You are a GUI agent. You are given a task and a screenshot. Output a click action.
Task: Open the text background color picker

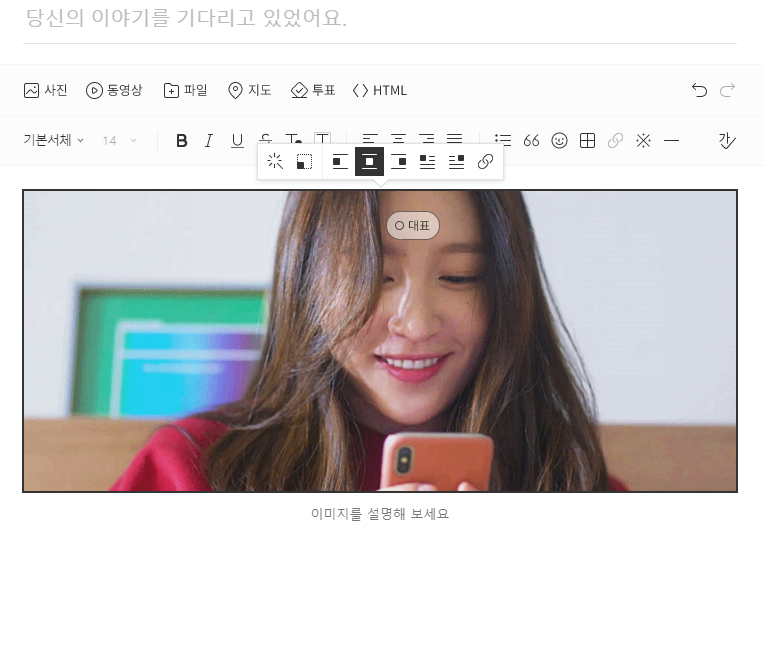[322, 138]
